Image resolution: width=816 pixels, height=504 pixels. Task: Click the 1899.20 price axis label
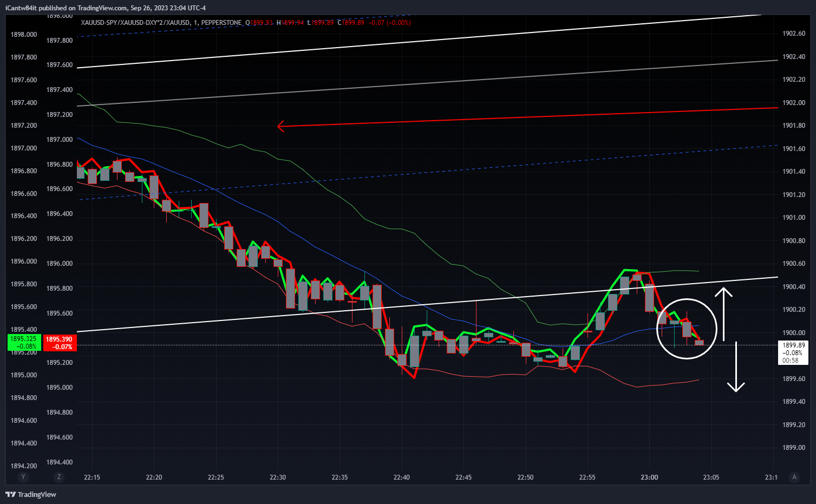click(x=794, y=425)
